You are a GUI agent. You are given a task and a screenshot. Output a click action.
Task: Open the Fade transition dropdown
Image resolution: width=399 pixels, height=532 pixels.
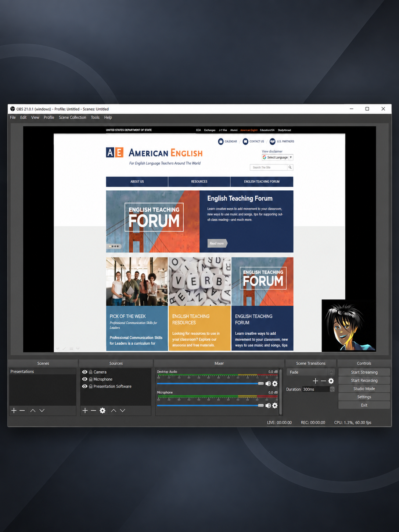(310, 372)
